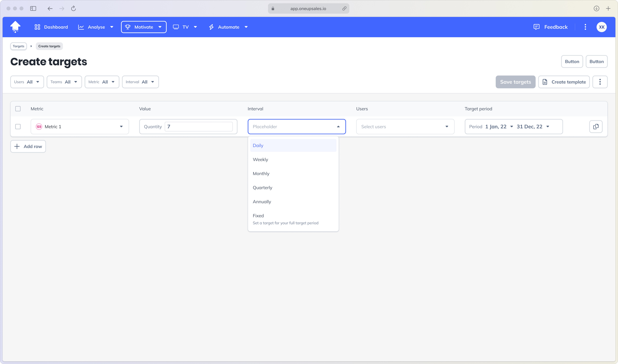Click the Motivate navigation icon
Image resolution: width=618 pixels, height=364 pixels.
point(128,27)
